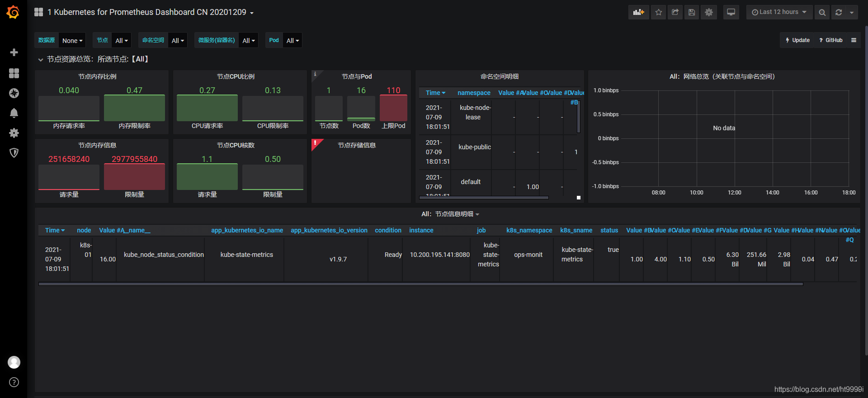
Task: Save the dashboard
Action: coord(692,12)
